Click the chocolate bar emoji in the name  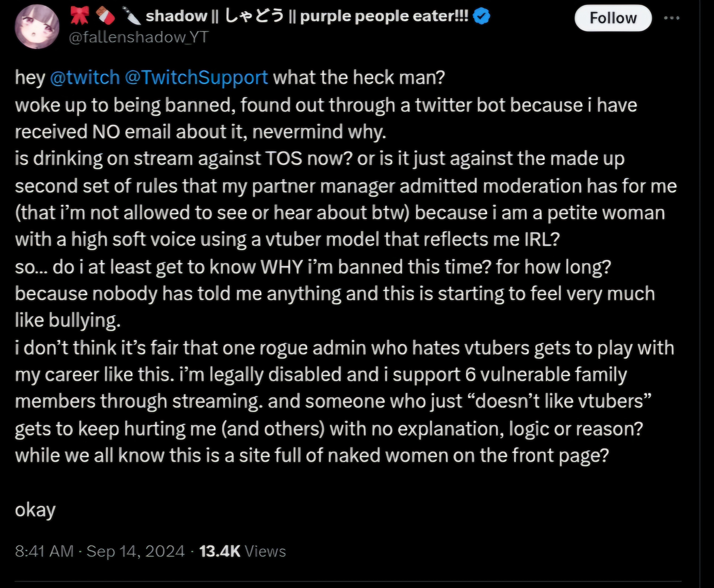point(106,16)
